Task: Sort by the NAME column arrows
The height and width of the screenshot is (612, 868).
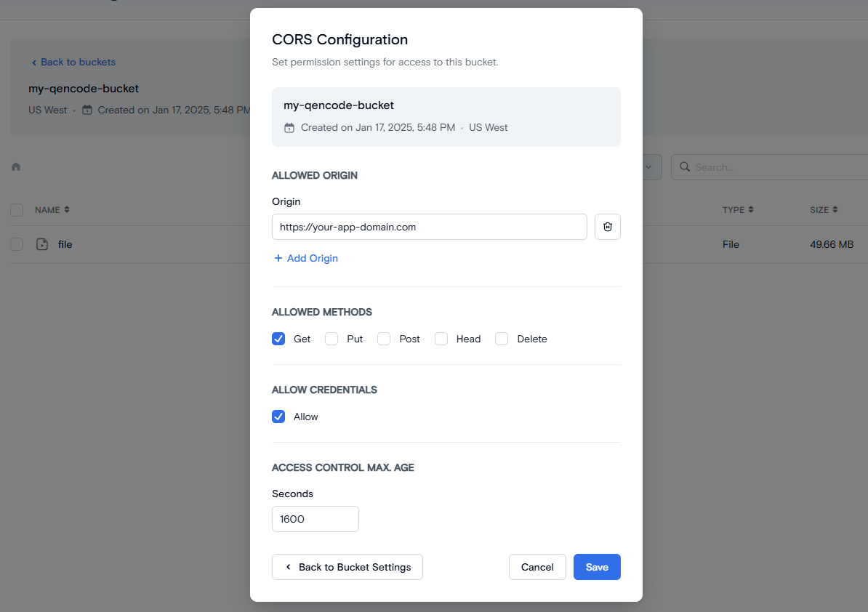Action: [x=67, y=210]
